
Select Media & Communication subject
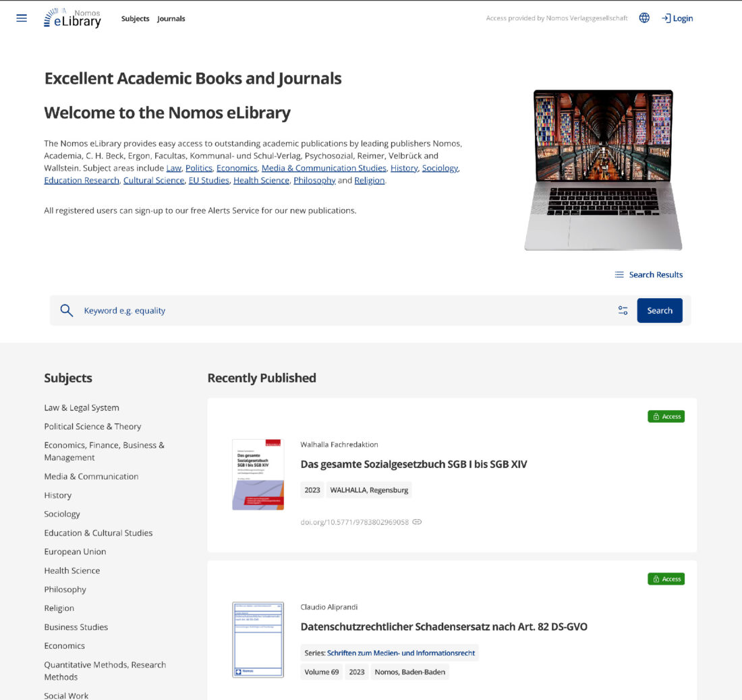coord(91,476)
